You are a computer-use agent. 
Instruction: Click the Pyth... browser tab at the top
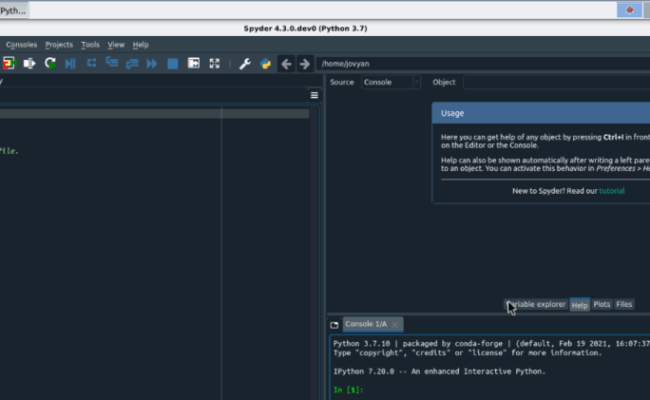14,10
